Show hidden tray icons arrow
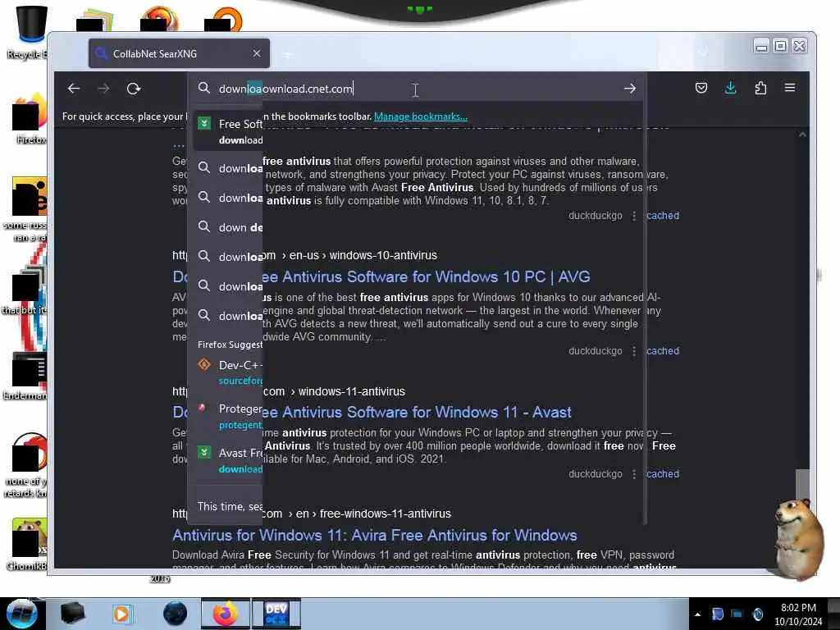 pos(697,614)
